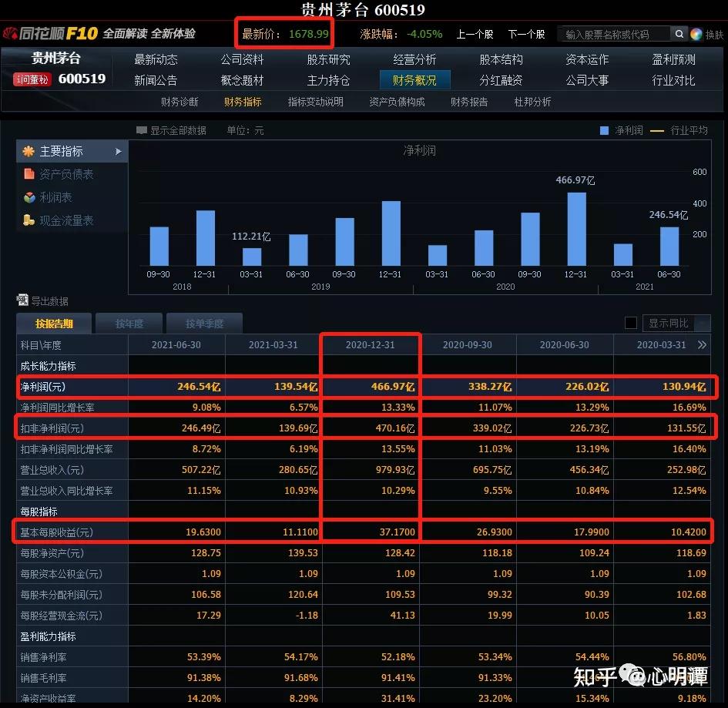Click the 下一个股 link
The width and height of the screenshot is (728, 708).
pos(526,34)
